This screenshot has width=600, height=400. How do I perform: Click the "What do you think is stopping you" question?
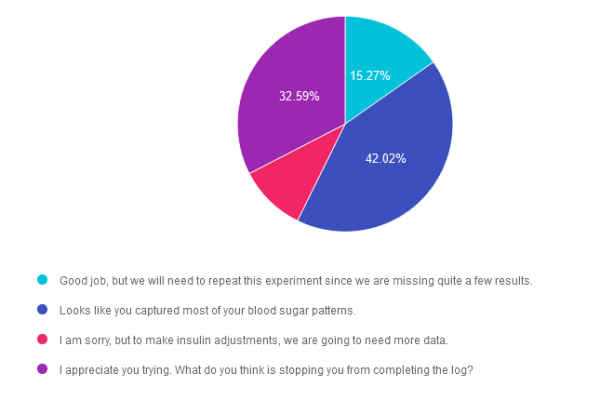270,370
